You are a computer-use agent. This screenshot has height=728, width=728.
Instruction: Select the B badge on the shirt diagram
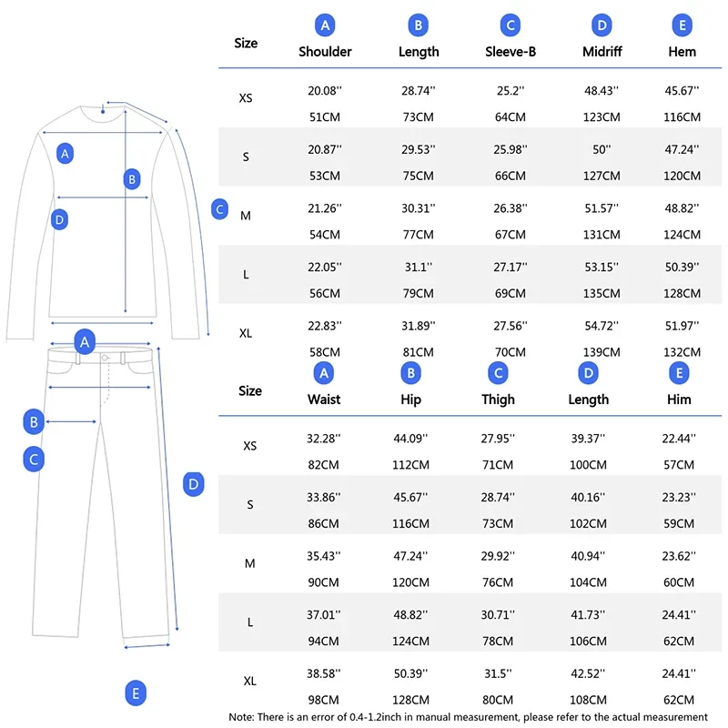pyautogui.click(x=132, y=179)
